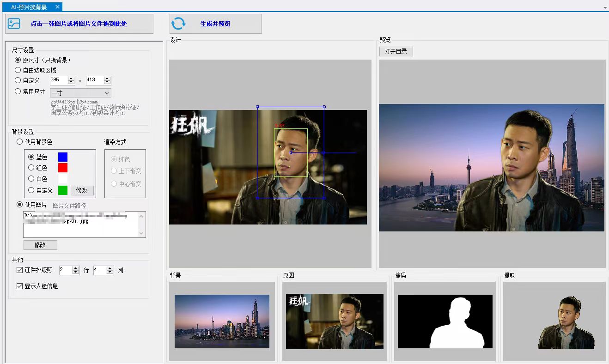Image resolution: width=609 pixels, height=364 pixels.
Task: Increase column count 4 with up arrow
Action: 110,268
